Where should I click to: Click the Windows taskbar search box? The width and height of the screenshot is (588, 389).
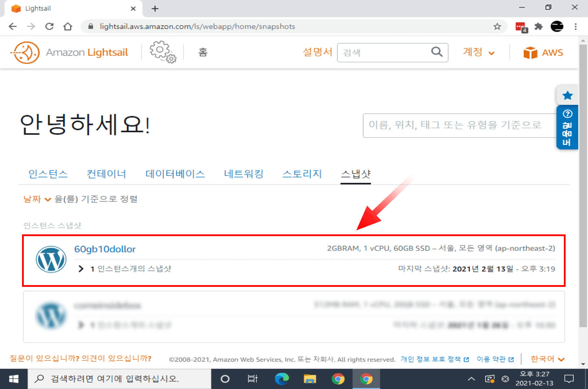click(119, 379)
